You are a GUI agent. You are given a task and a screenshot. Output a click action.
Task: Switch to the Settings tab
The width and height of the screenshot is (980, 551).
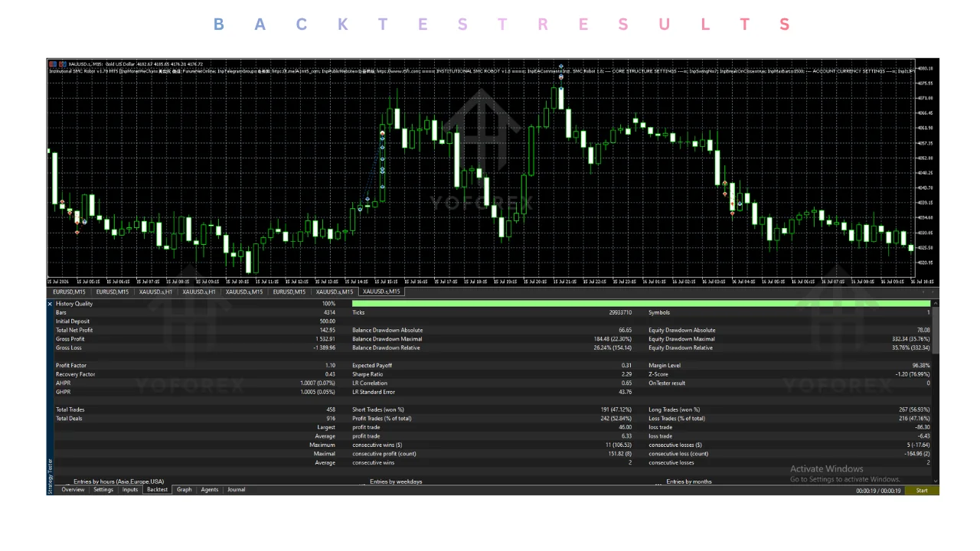pos(103,490)
